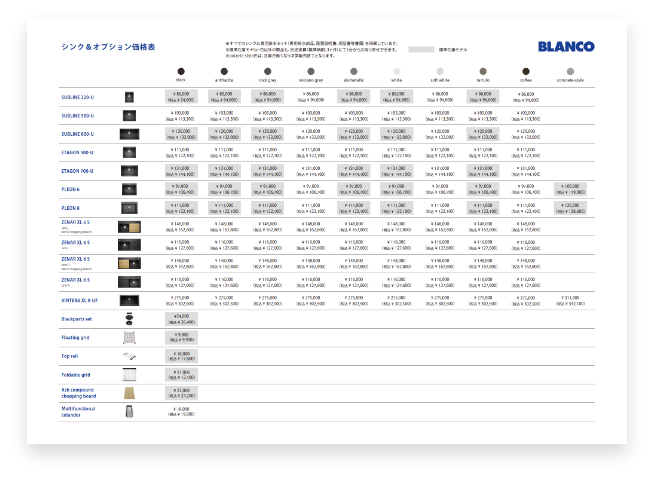Click the SUBLINE 500-U product name
Screen dimensions: 654x481
click(x=78, y=116)
